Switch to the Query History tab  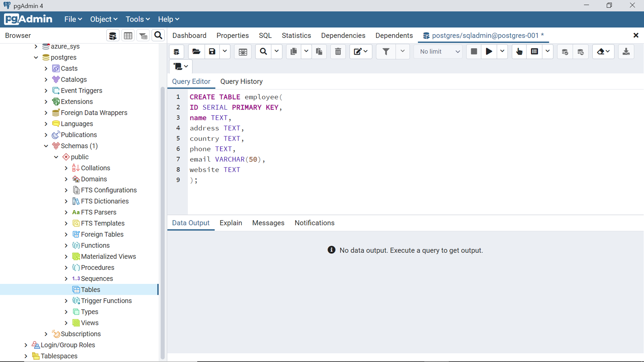(x=242, y=81)
